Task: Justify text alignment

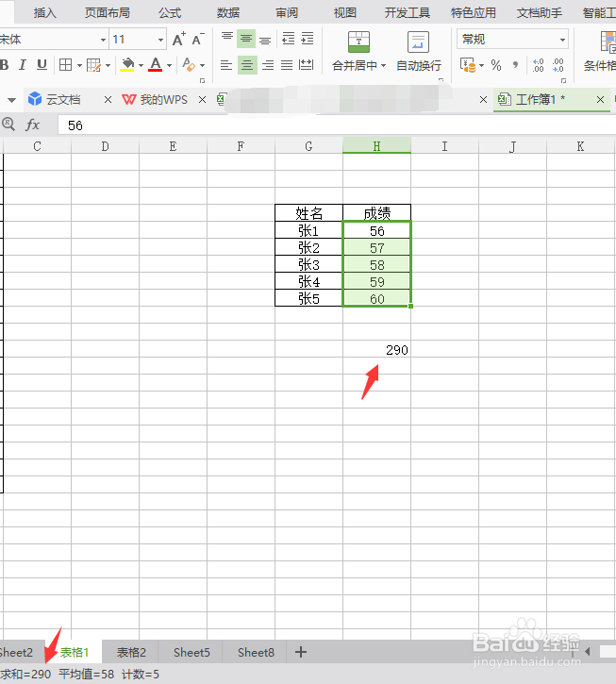Action: [x=287, y=65]
